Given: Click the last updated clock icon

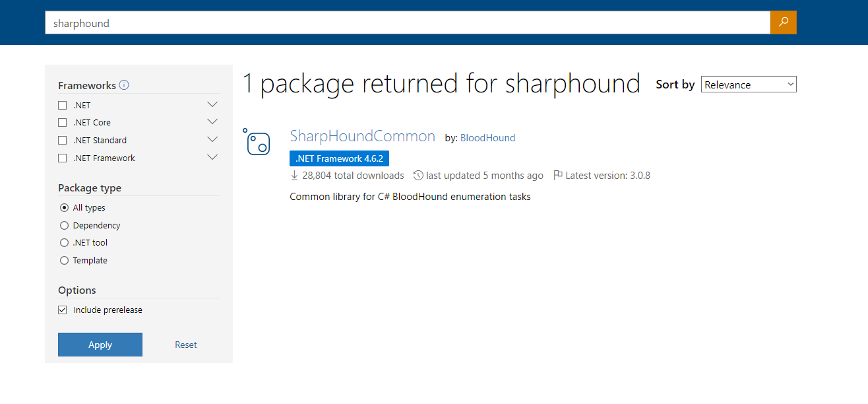Looking at the screenshot, I should coord(418,176).
